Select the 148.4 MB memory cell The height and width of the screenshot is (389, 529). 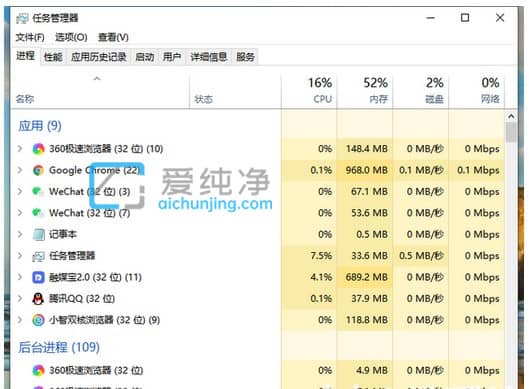[x=366, y=149]
